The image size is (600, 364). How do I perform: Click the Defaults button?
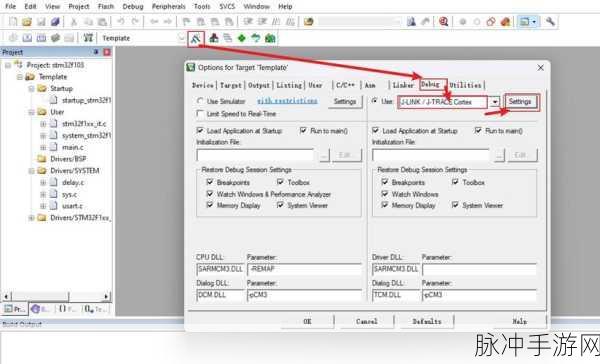coord(427,322)
